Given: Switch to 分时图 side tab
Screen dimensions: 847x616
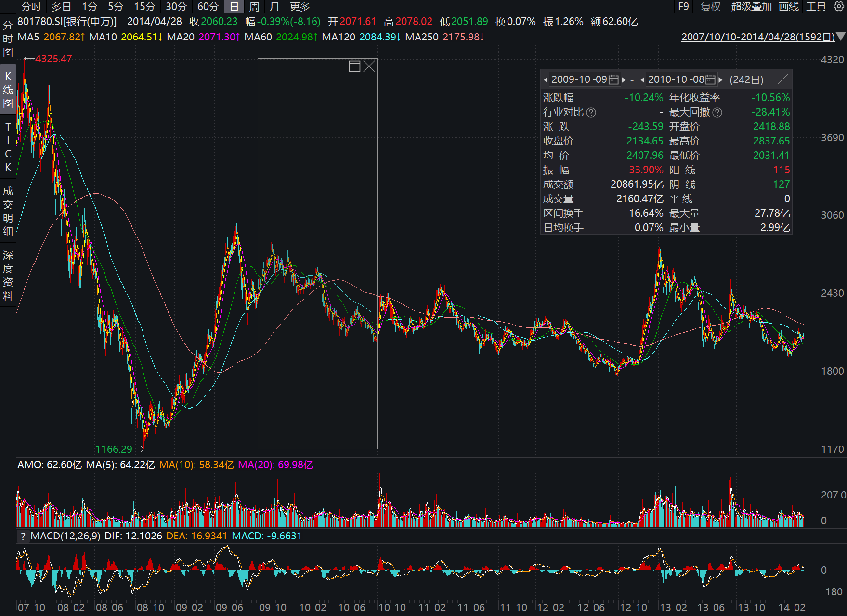Looking at the screenshot, I should (8, 39).
